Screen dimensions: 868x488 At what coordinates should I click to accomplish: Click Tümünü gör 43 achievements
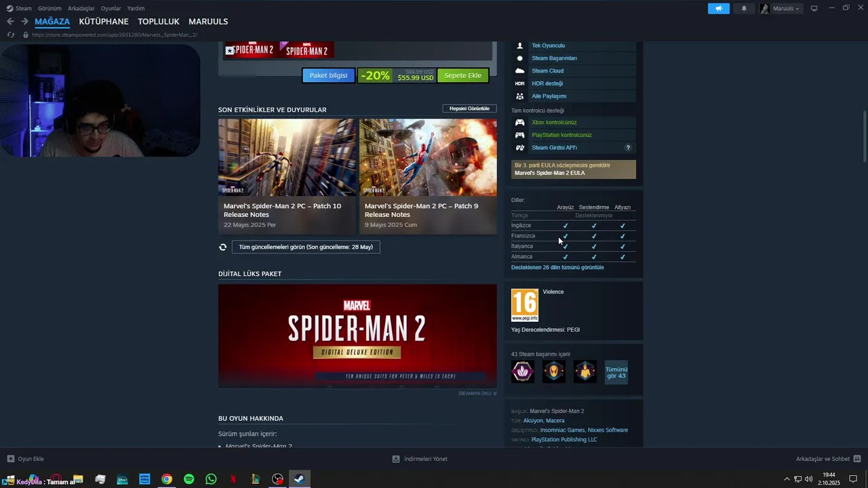click(x=616, y=372)
